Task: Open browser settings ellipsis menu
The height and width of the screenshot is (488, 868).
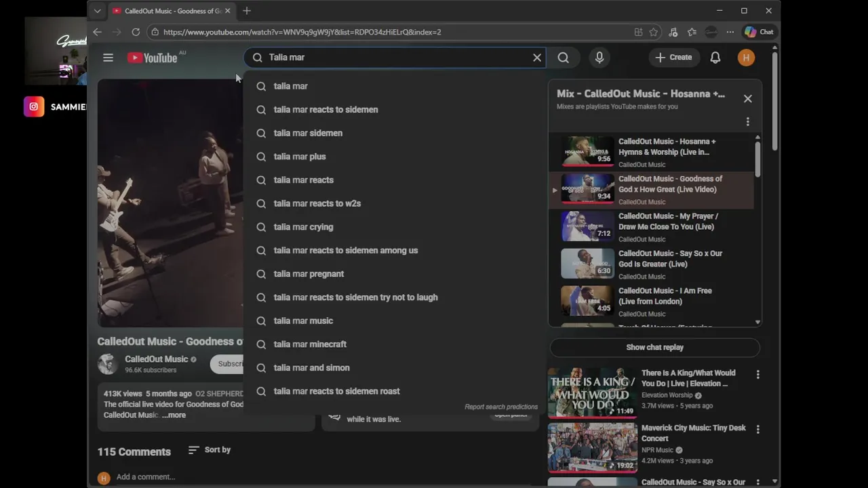Action: [x=730, y=32]
